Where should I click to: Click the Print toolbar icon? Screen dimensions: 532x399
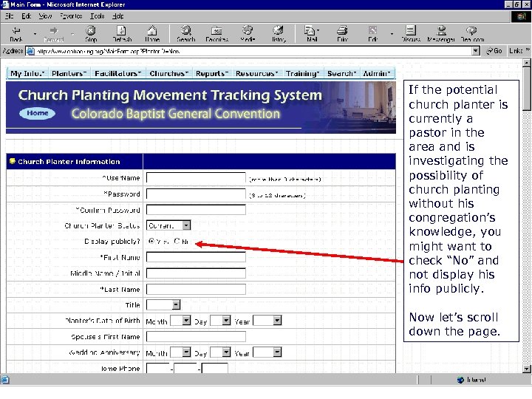(342, 30)
